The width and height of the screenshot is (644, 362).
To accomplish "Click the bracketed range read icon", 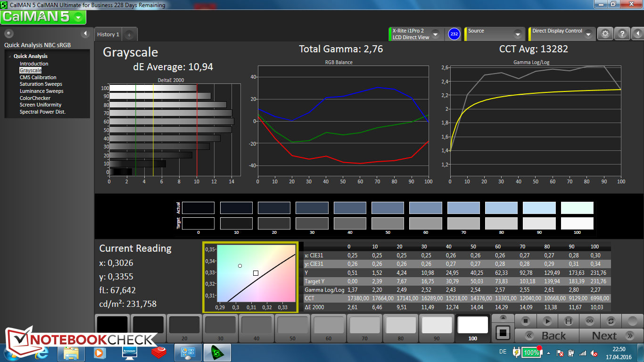I will (568, 321).
